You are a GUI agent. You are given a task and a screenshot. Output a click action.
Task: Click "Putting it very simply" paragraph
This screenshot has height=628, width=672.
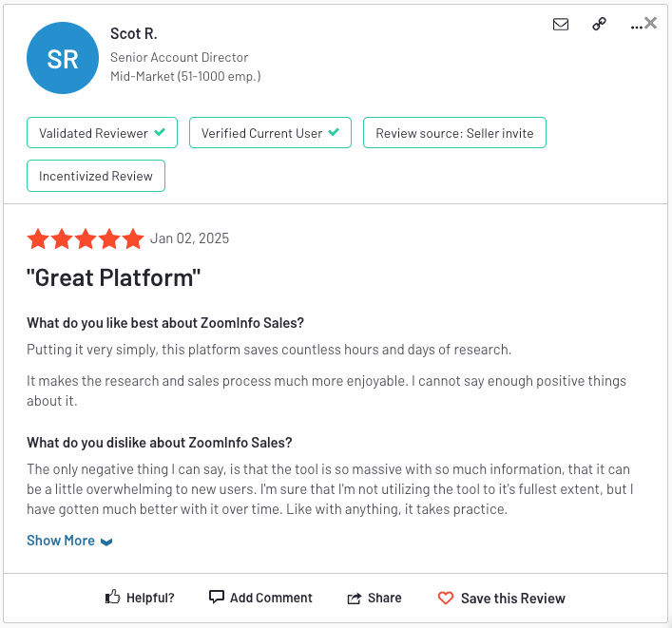click(269, 350)
